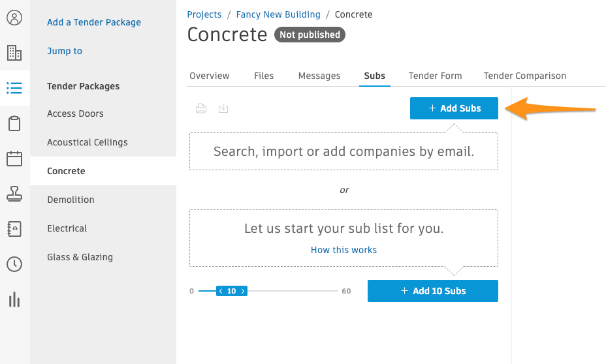The height and width of the screenshot is (364, 606).
Task: Click the clock history icon in sidebar
Action: [x=14, y=264]
